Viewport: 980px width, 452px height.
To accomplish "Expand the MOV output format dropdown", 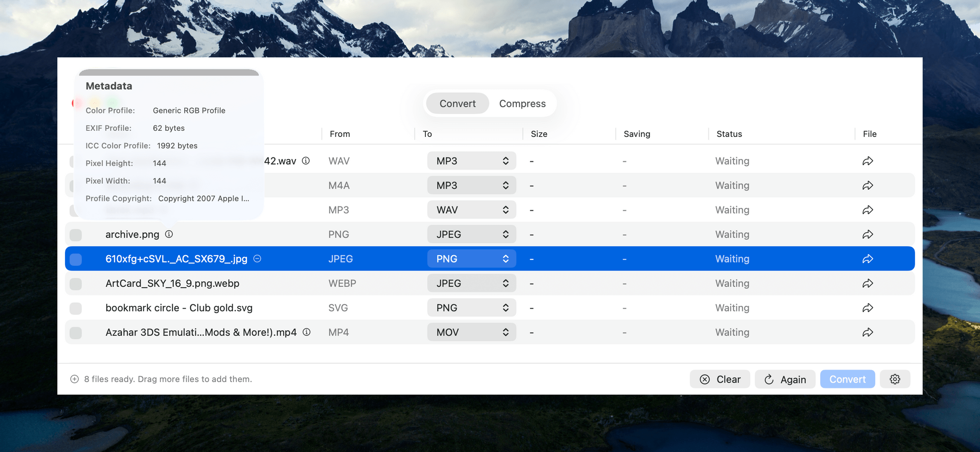I will 471,332.
